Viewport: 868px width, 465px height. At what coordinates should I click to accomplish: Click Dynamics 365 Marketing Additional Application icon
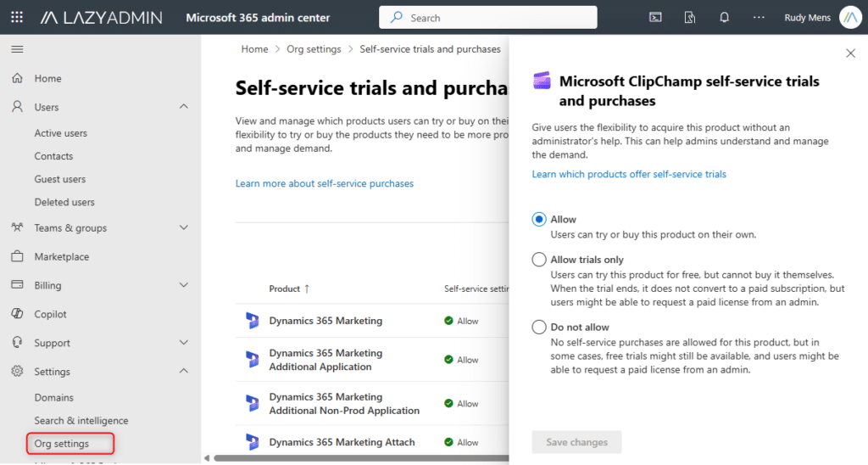tap(253, 359)
